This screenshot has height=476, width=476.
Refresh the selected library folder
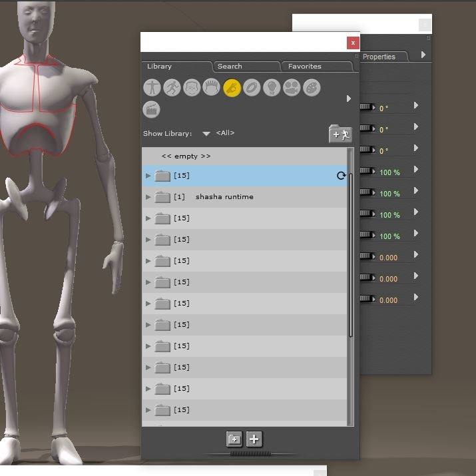pos(341,176)
